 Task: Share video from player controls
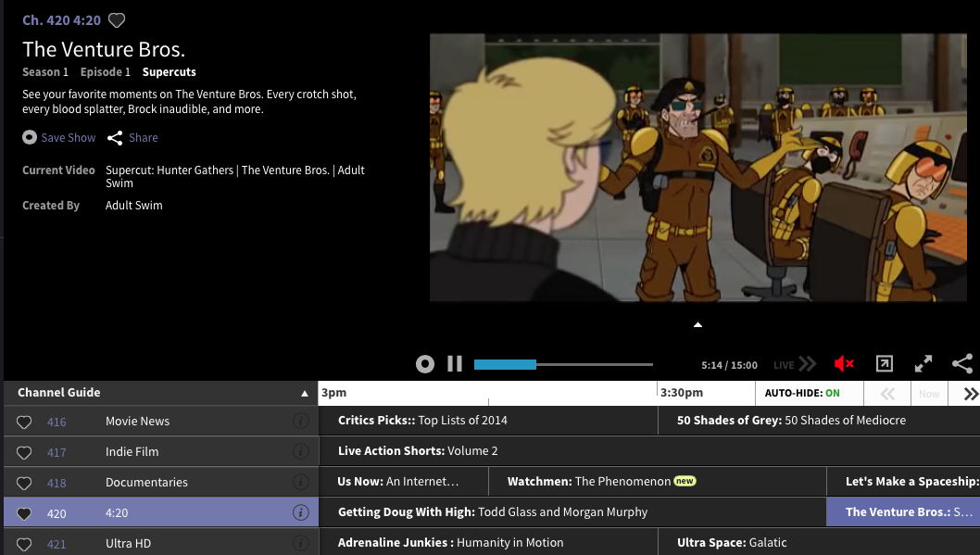point(962,364)
